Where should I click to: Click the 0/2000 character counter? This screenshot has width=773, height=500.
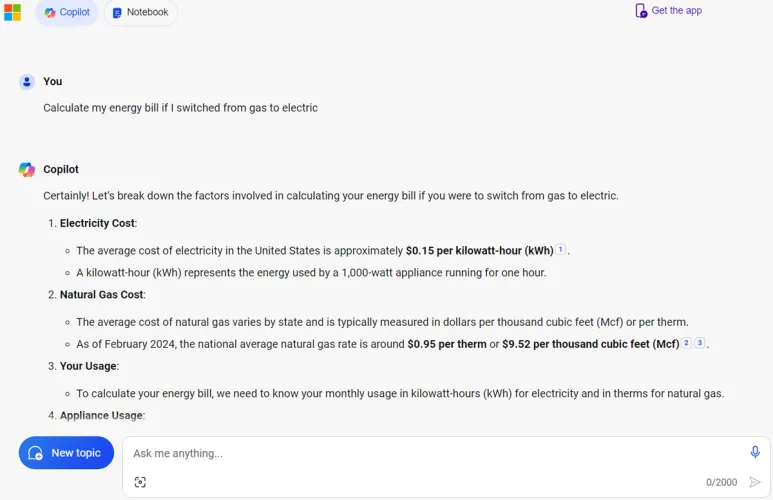pyautogui.click(x=721, y=482)
